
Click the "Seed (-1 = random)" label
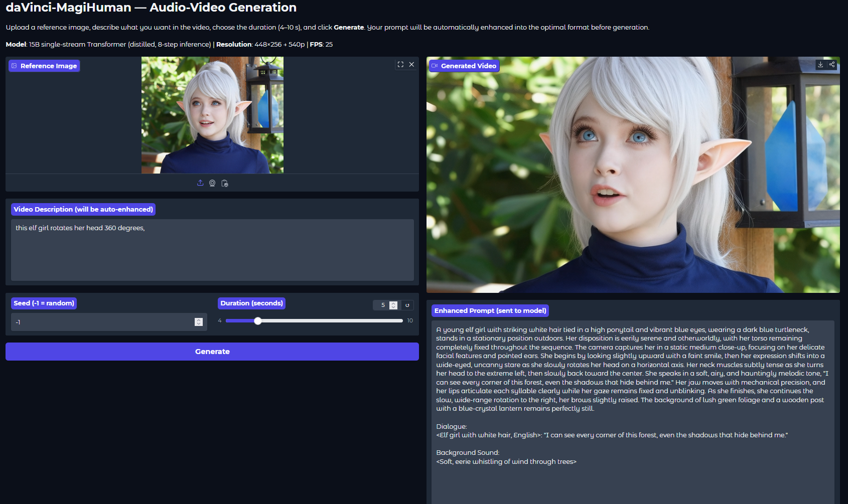pyautogui.click(x=44, y=303)
